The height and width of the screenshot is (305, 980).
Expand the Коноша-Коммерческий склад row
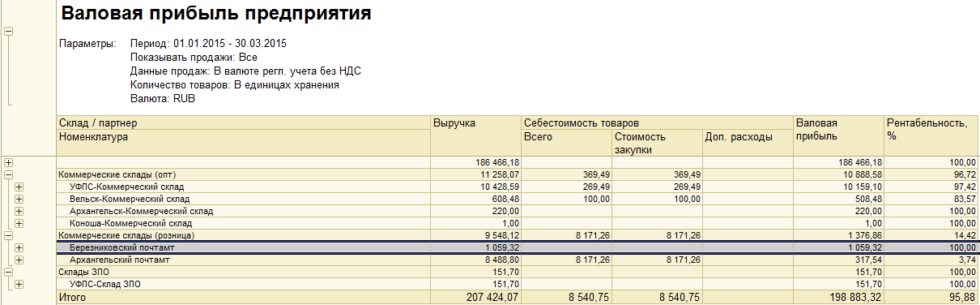point(19,223)
